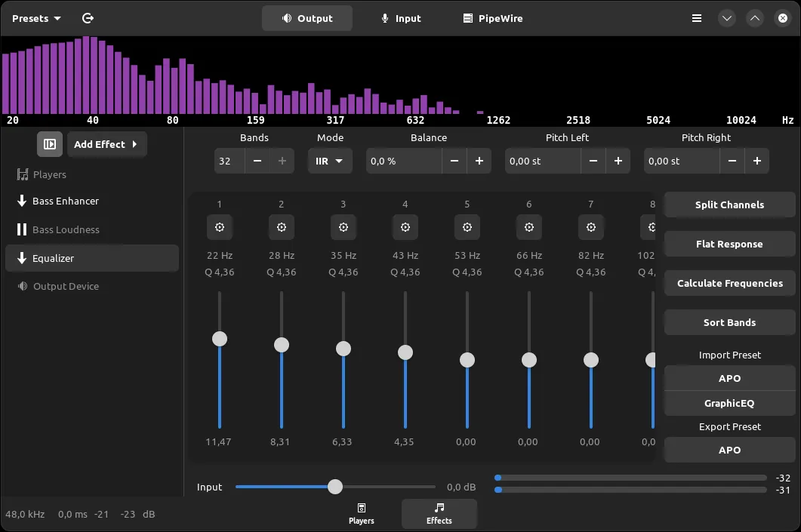Click the Split Channels button
This screenshot has height=532, width=801.
[729, 204]
